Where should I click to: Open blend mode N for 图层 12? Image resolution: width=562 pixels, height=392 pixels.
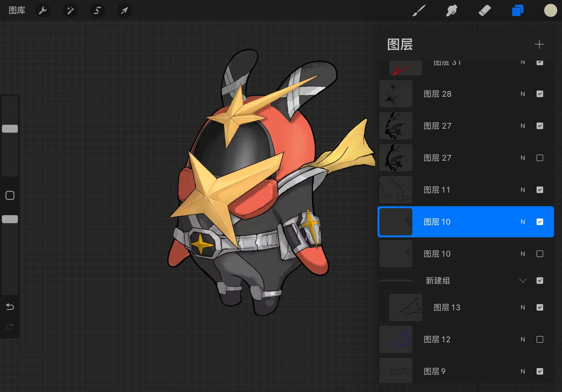[x=523, y=339]
